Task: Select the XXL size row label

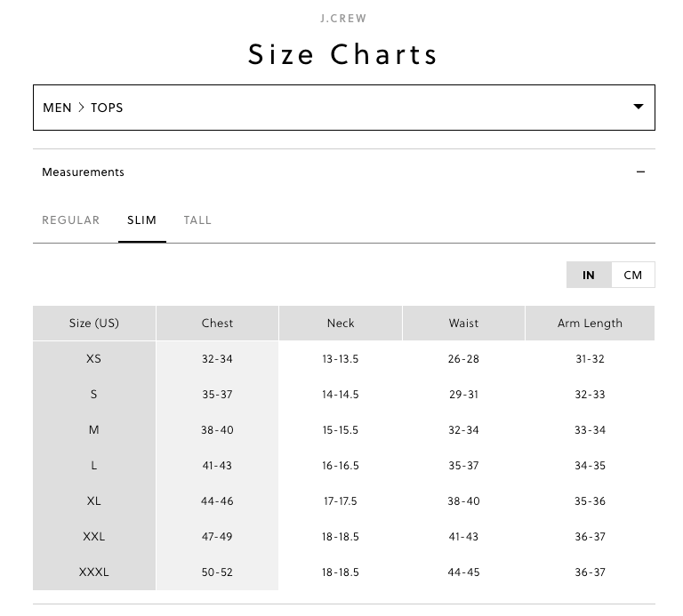Action: (93, 537)
